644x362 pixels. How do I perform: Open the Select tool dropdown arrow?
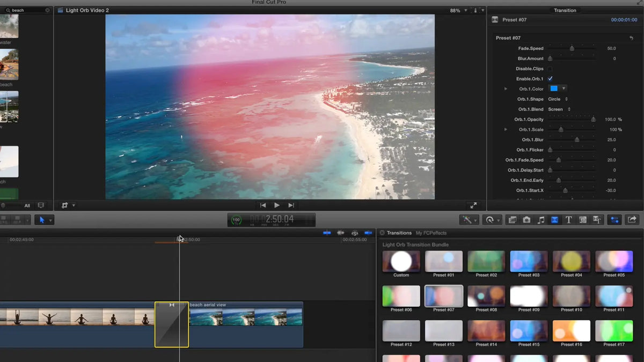(51, 220)
